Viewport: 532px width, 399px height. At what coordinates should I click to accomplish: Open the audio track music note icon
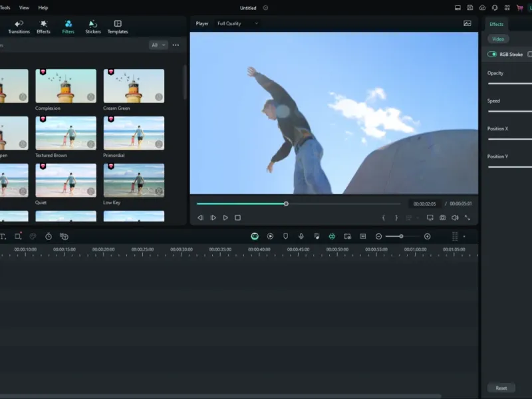coord(317,237)
